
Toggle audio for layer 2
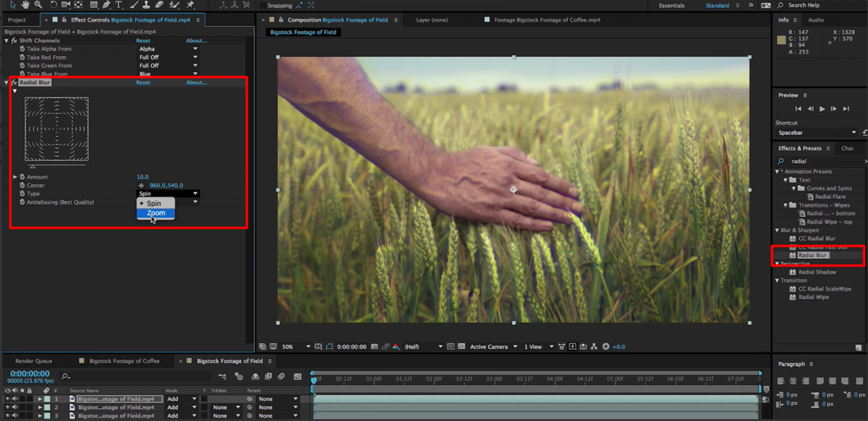click(x=15, y=407)
